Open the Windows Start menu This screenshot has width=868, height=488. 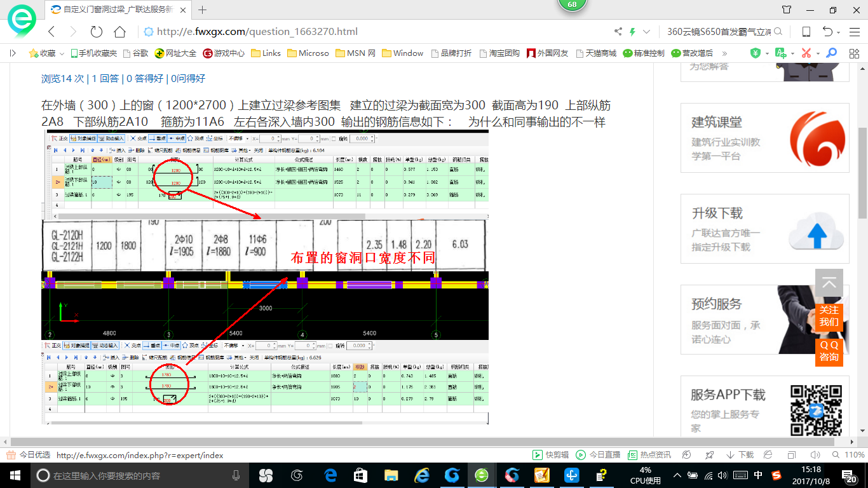[x=15, y=475]
